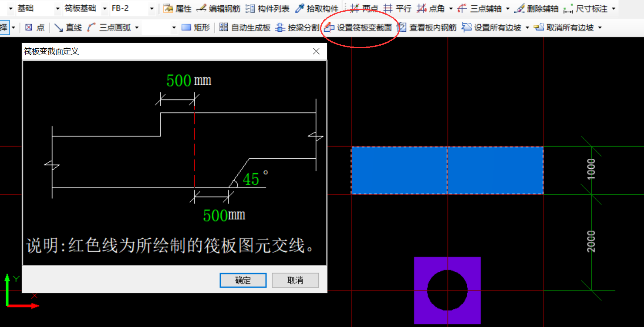Expand the dropdown arrow next to 取消所有边坡
Screen dimensions: 644x327
click(600, 28)
